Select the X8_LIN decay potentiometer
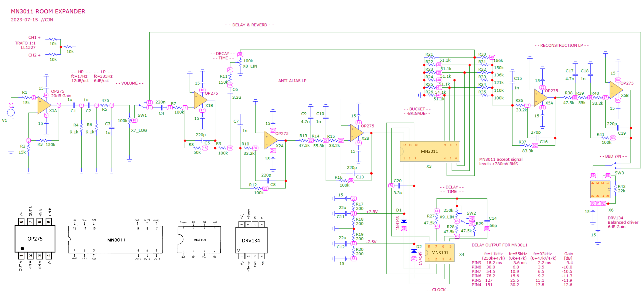The width and height of the screenshot is (644, 297). pos(240,62)
